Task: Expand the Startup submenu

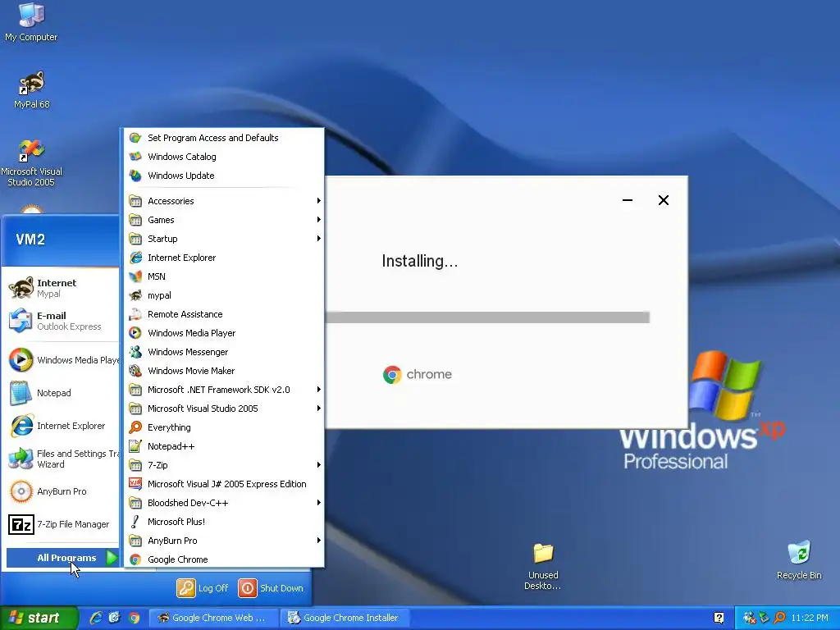Action: [x=224, y=239]
